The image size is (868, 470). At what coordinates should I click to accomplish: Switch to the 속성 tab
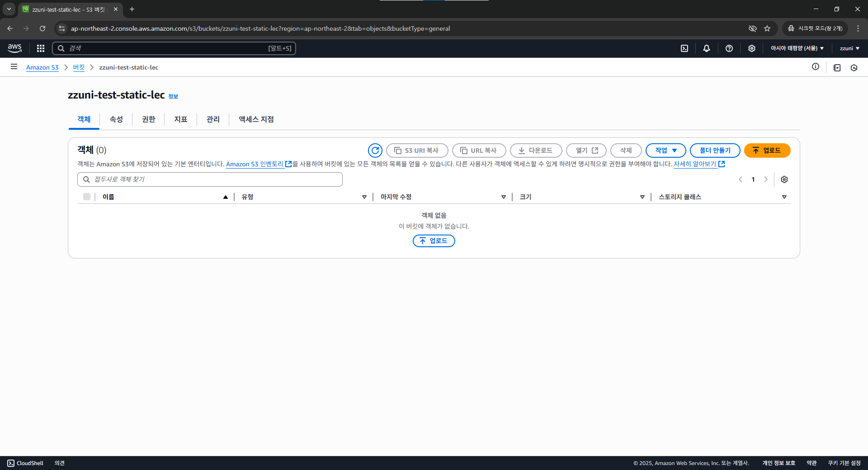tap(116, 119)
